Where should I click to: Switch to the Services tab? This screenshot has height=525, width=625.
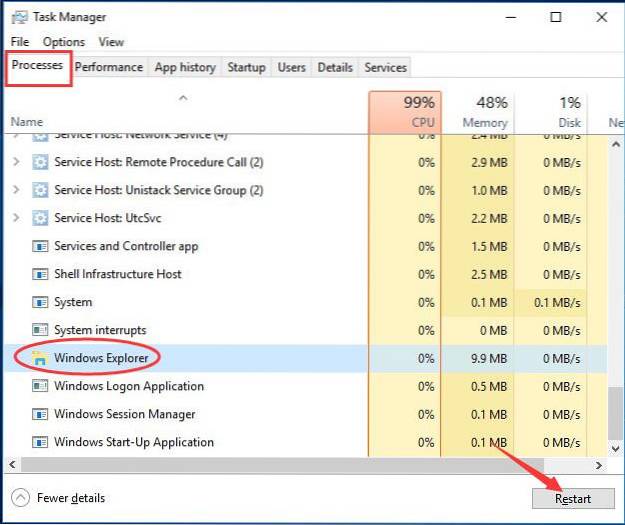click(x=385, y=67)
